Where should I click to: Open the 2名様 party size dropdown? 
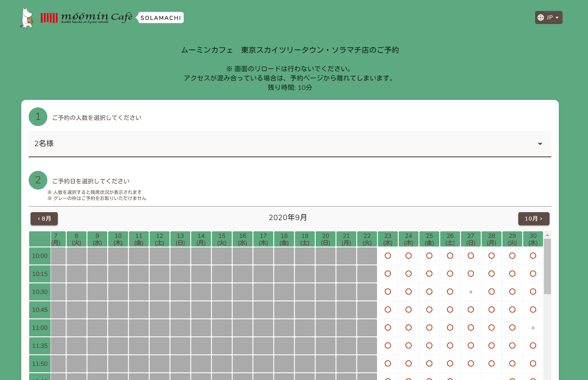290,144
